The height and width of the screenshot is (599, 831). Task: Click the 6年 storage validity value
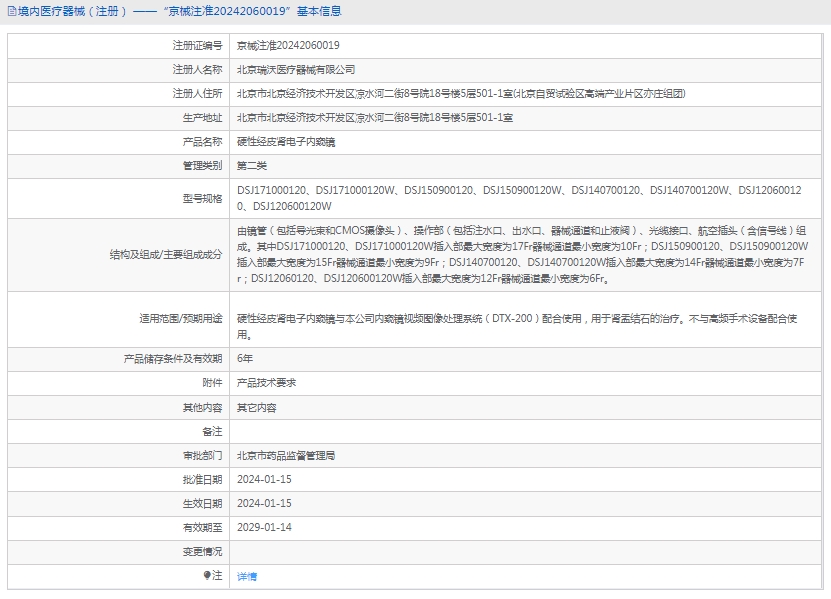[245, 358]
